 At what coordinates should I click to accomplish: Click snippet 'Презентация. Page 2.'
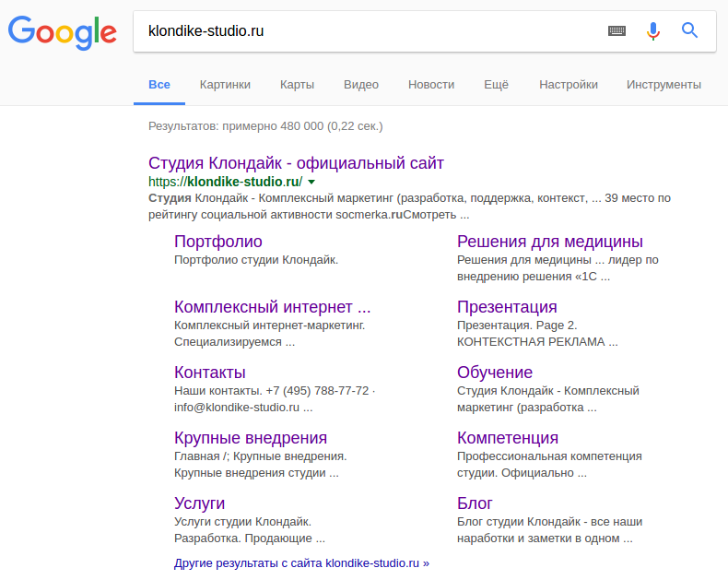pos(517,326)
